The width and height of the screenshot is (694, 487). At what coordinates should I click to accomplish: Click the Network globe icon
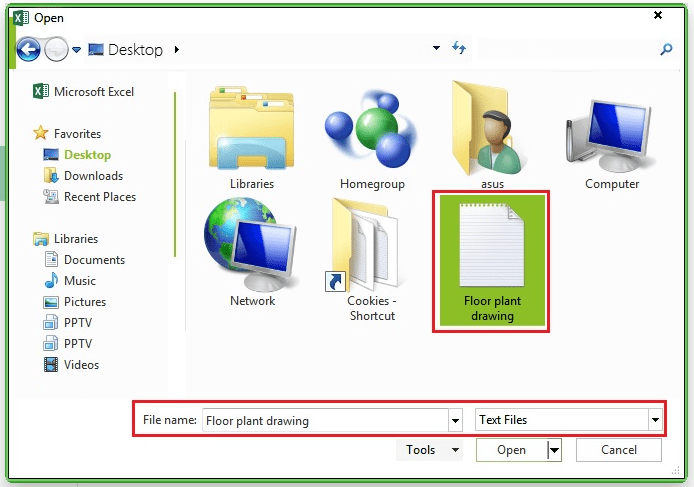(x=251, y=243)
